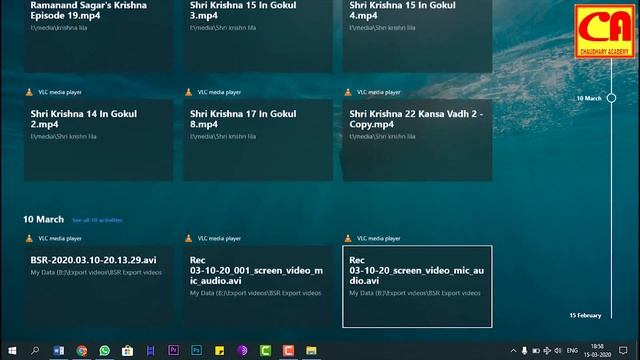The image size is (640, 360).
Task: Jump to 15 February on the timeline
Action: (585, 316)
